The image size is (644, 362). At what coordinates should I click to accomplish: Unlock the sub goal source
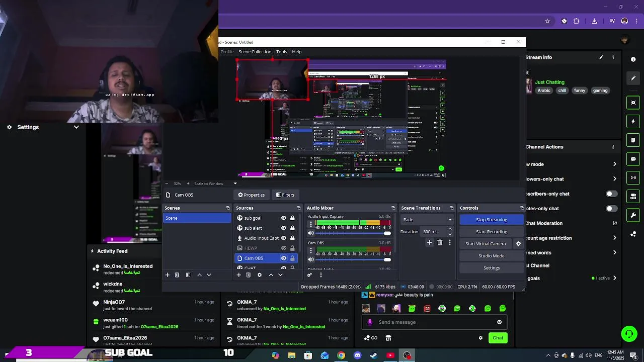[292, 218]
